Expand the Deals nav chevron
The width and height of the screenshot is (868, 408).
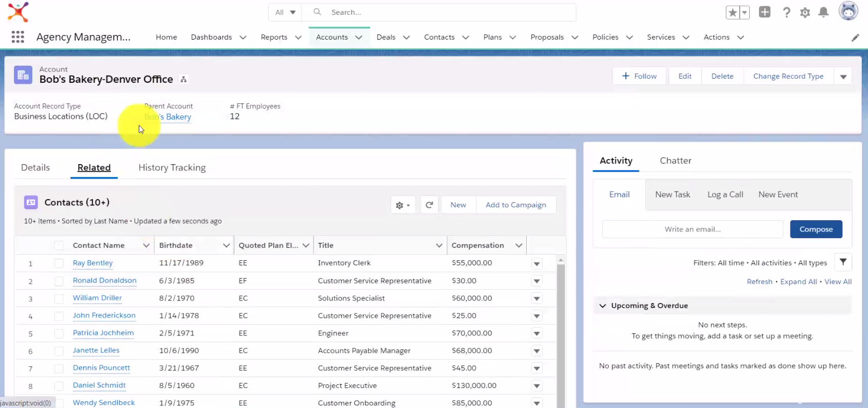pos(407,38)
